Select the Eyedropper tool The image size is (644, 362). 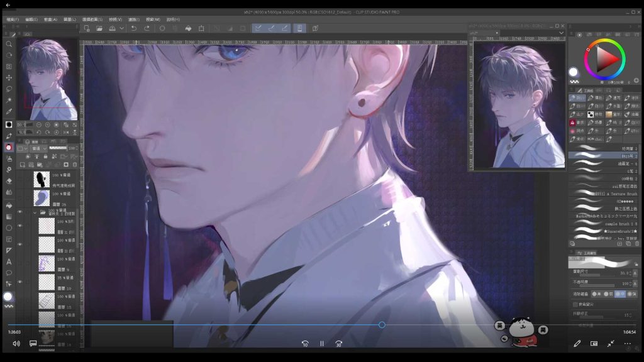coord(9,111)
